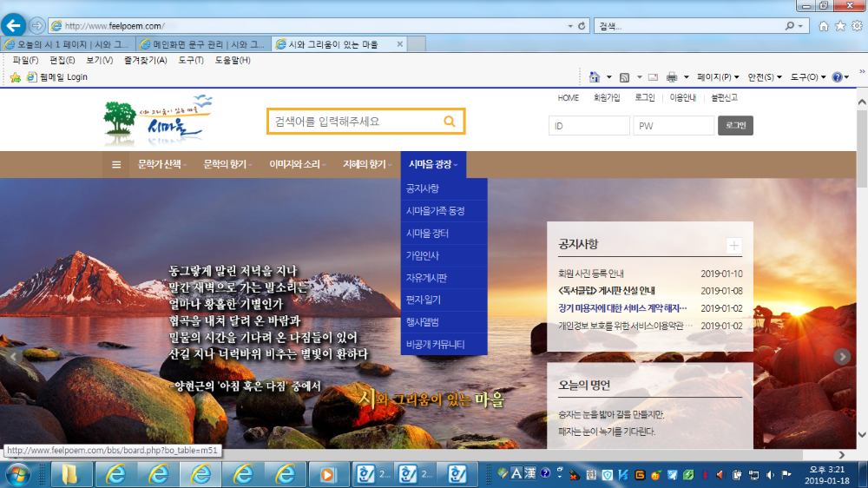Click the command bar home icon

point(595,77)
